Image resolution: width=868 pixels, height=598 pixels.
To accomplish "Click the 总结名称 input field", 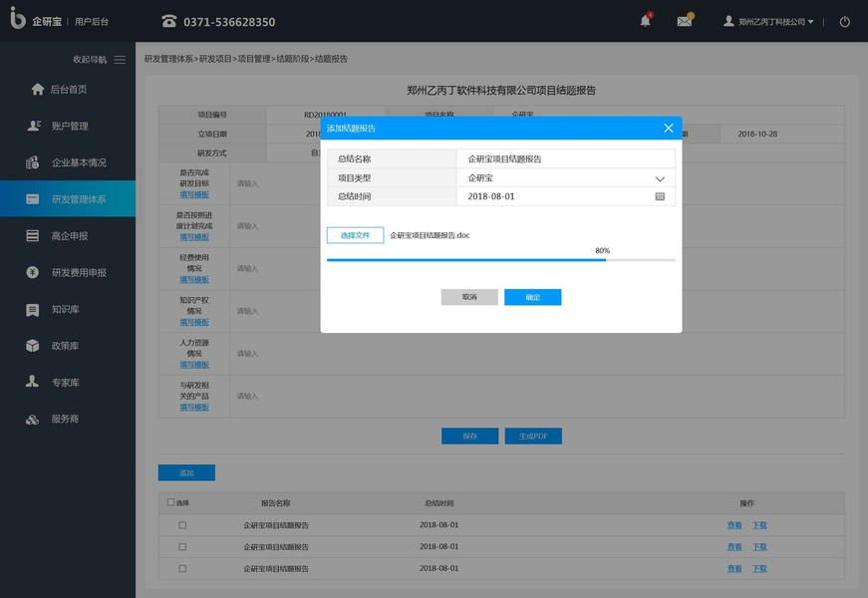I will pyautogui.click(x=566, y=158).
